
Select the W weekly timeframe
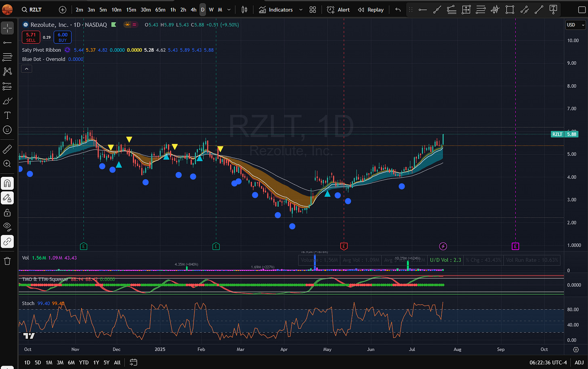pyautogui.click(x=211, y=10)
